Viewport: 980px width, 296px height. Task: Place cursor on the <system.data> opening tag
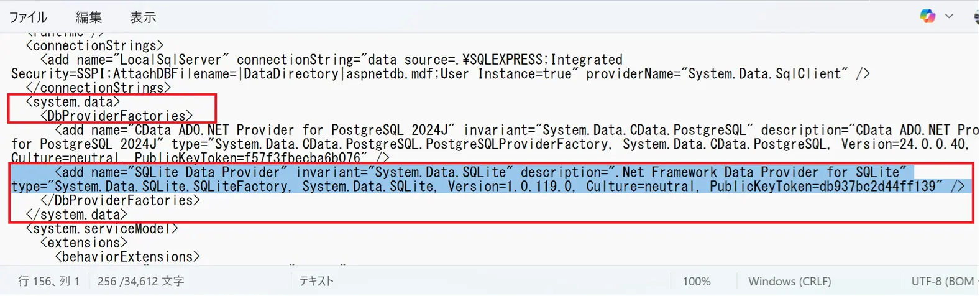[73, 102]
